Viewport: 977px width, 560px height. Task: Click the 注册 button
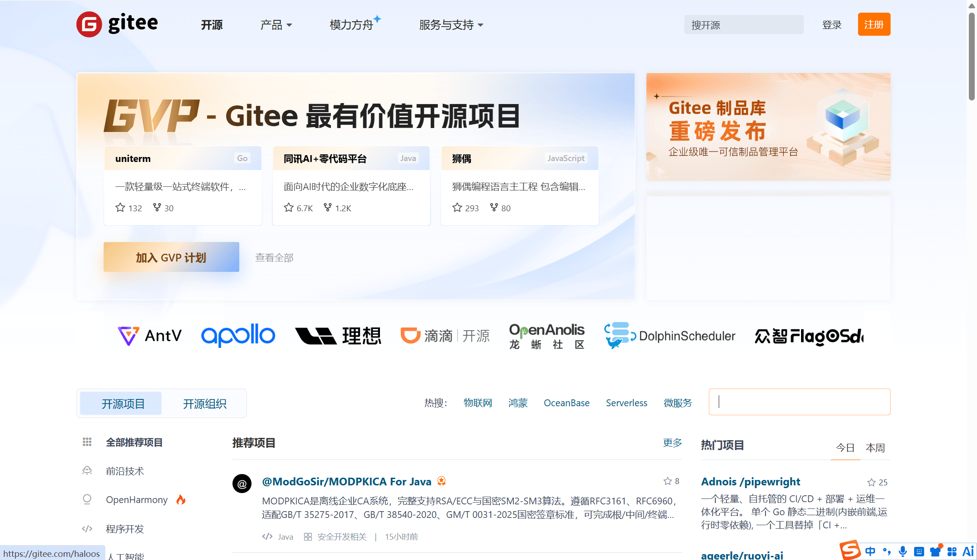coord(874,24)
